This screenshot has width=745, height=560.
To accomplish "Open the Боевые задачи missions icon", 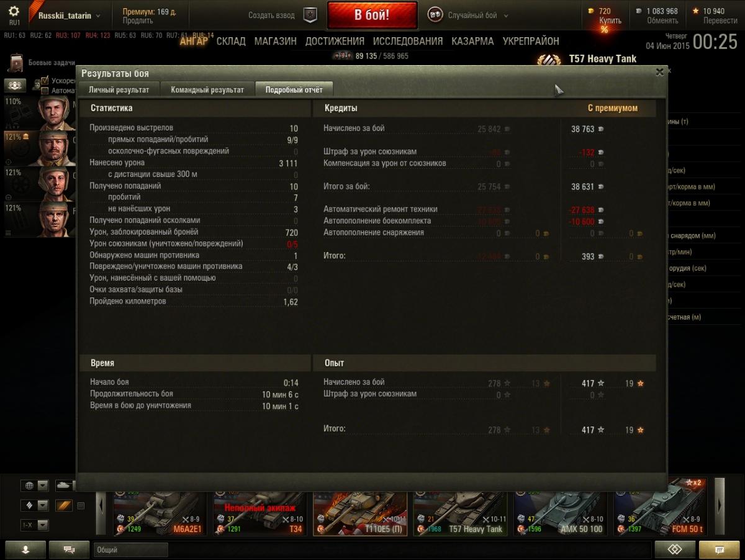I will pos(15,63).
